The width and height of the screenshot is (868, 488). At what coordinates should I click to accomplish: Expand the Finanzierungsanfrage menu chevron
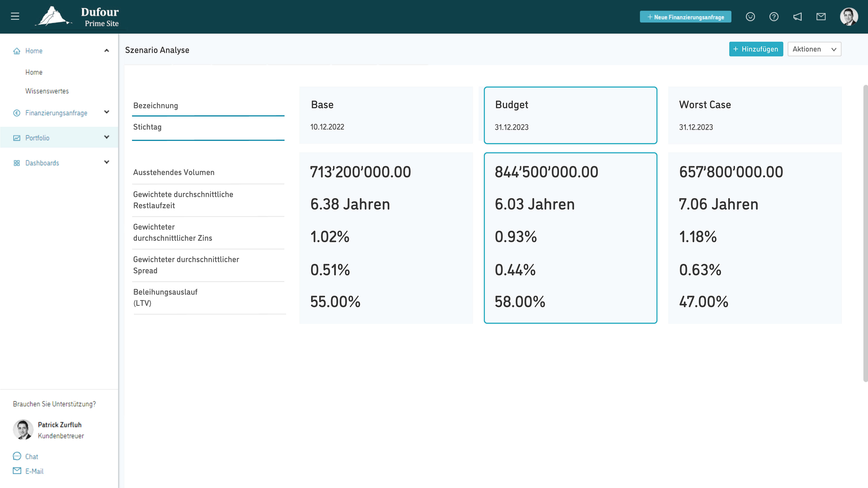click(x=106, y=112)
